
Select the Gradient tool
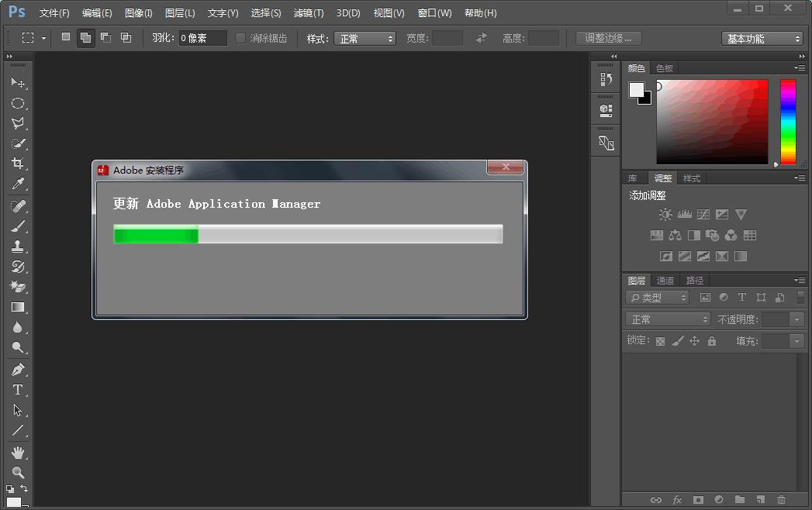click(18, 307)
